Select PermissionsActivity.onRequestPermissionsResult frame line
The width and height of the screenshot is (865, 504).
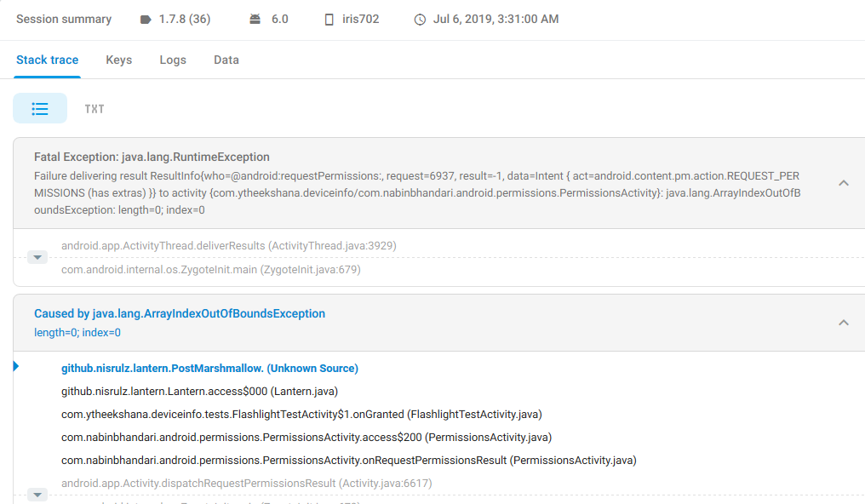[x=349, y=461]
